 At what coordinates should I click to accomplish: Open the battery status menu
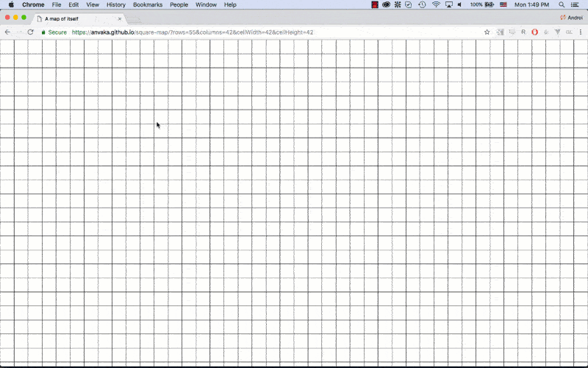click(x=482, y=4)
